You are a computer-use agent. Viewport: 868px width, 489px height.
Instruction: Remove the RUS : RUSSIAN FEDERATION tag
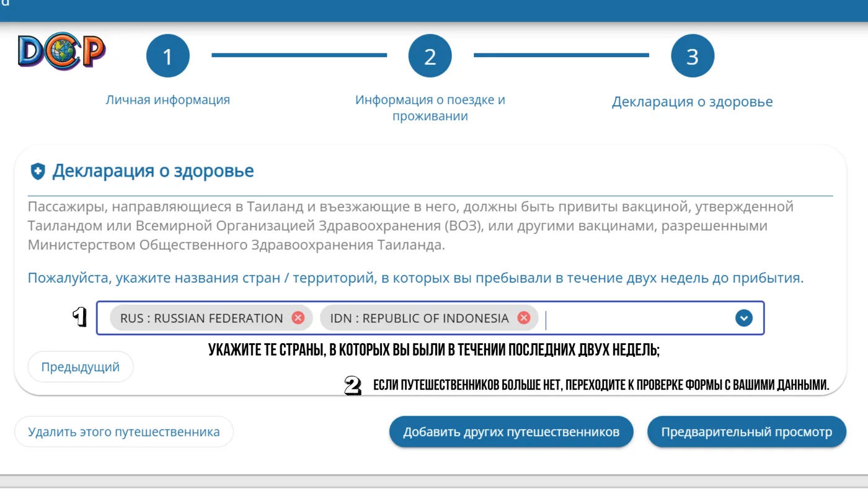(x=298, y=318)
